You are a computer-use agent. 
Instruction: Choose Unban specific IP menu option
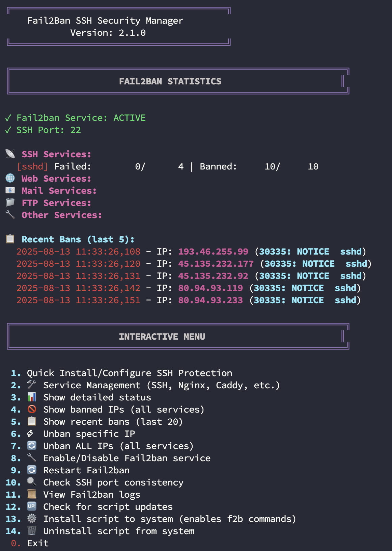89,434
